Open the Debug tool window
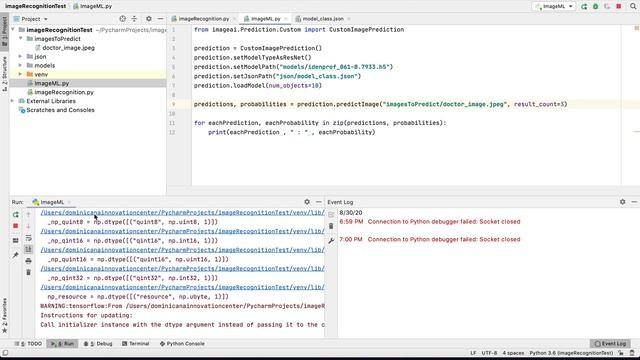This screenshot has width=640, height=360. pos(98,344)
